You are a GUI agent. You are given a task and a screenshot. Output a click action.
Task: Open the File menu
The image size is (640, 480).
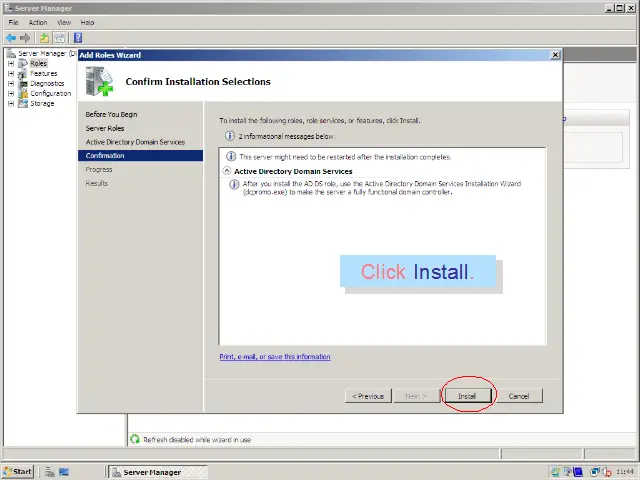tap(13, 22)
